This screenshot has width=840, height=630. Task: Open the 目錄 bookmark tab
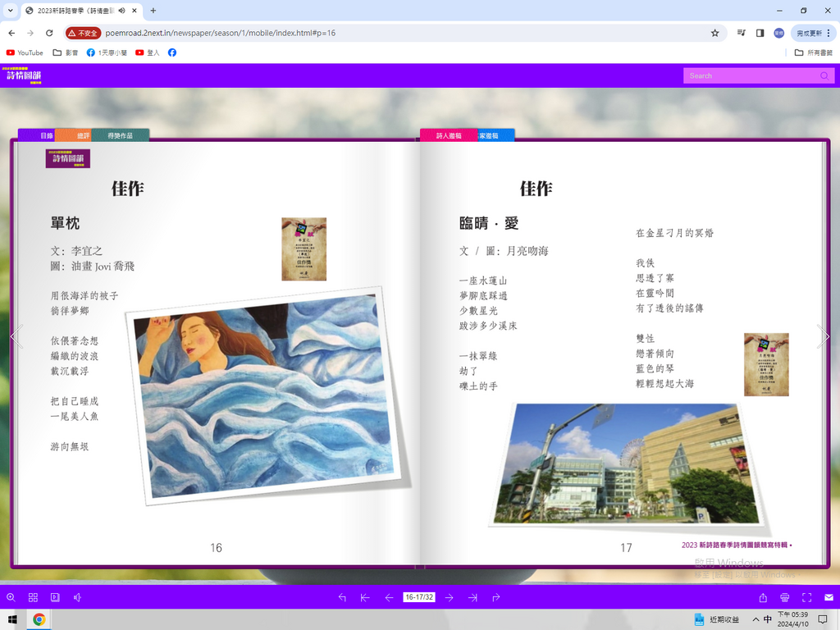(x=46, y=135)
